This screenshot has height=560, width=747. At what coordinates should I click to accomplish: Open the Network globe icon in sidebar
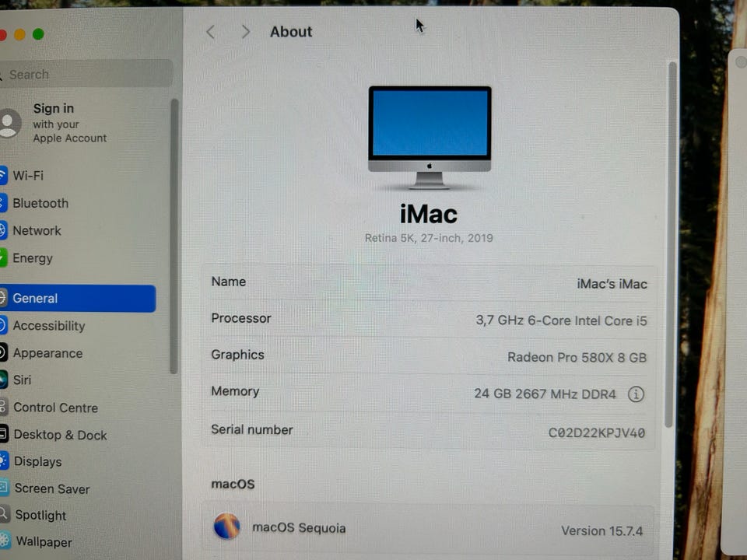coord(3,230)
